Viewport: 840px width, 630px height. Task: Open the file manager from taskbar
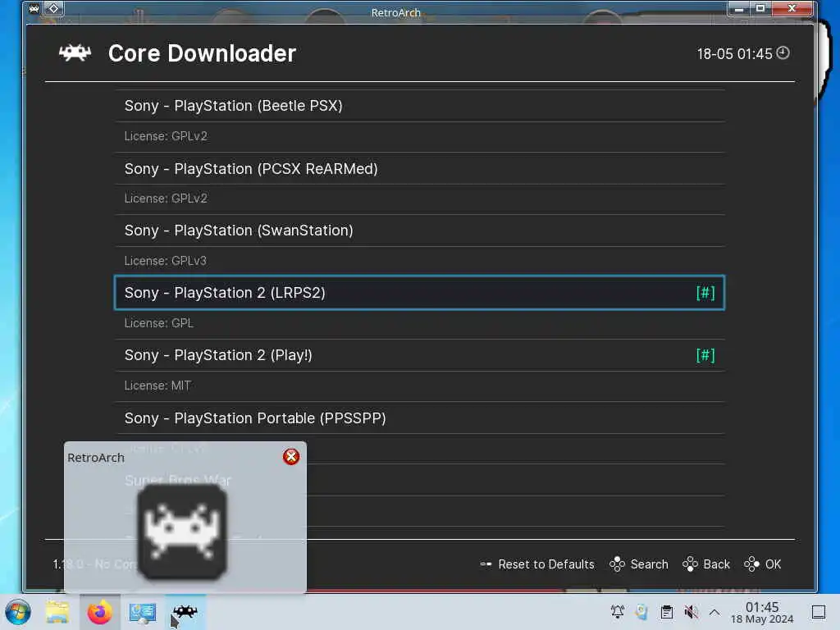57,612
